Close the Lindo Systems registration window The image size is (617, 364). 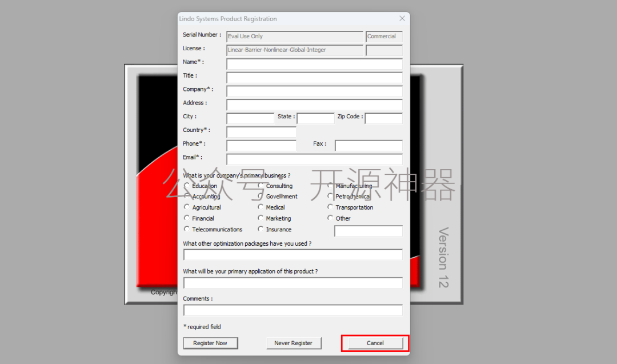pyautogui.click(x=402, y=18)
